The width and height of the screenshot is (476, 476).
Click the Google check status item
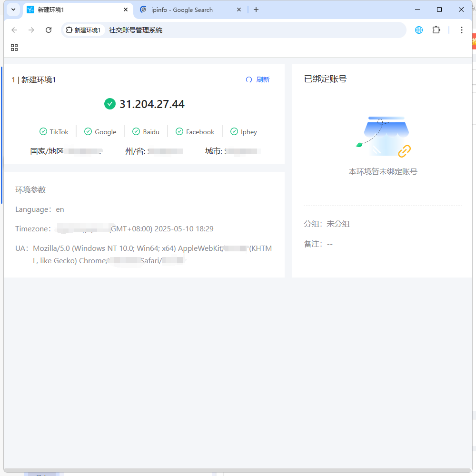[x=100, y=132]
